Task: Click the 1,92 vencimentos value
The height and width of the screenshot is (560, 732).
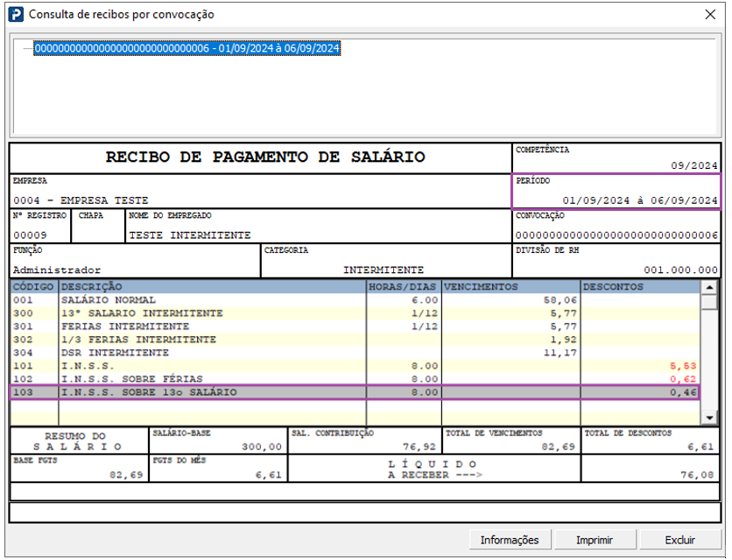Action: [x=564, y=339]
